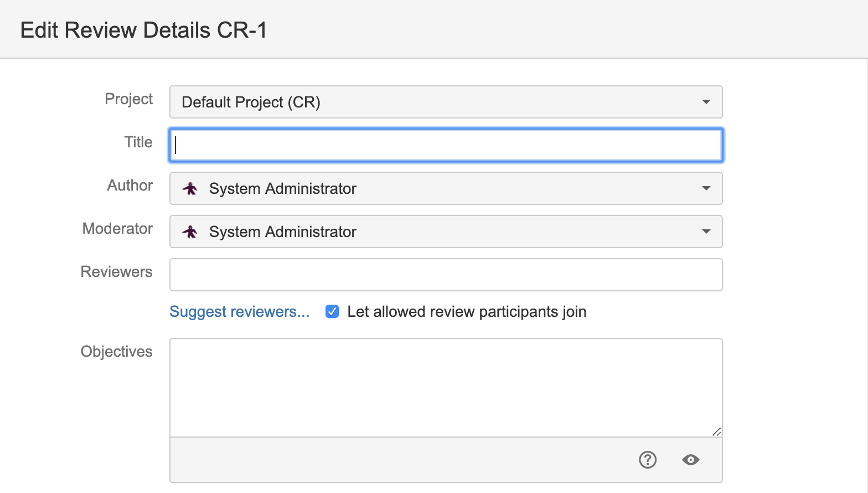The width and height of the screenshot is (868, 493).
Task: Click the Objectives textarea resize handle
Action: 716,432
